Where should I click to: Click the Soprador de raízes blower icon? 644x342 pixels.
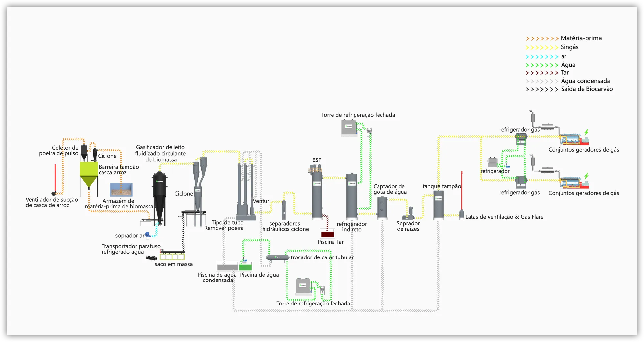tap(409, 214)
